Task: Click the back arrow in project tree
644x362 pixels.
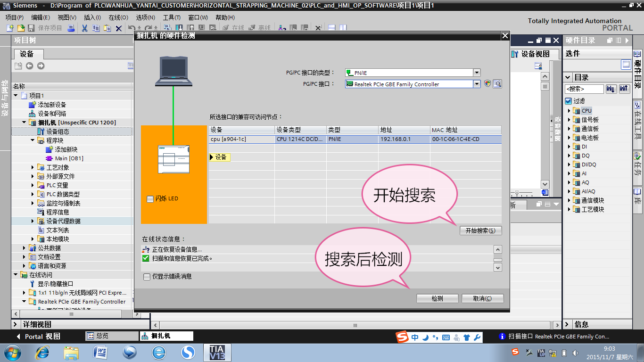Action: pos(29,66)
